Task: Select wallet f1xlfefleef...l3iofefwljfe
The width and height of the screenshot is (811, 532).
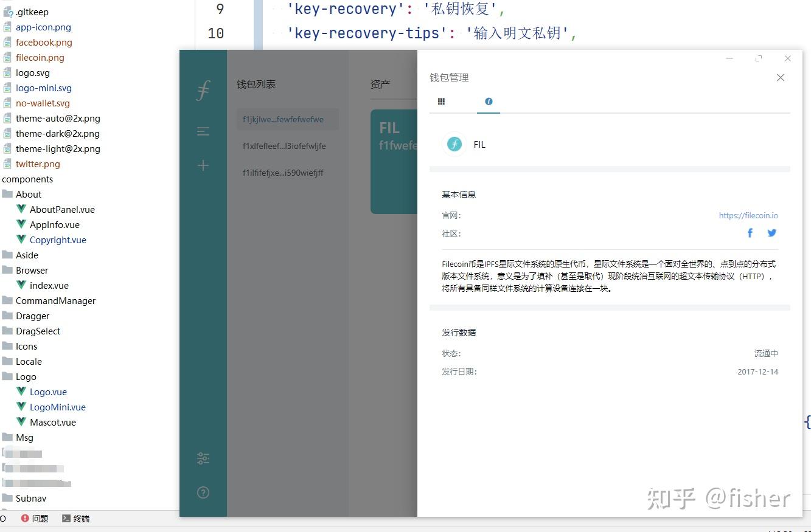Action: [287, 146]
